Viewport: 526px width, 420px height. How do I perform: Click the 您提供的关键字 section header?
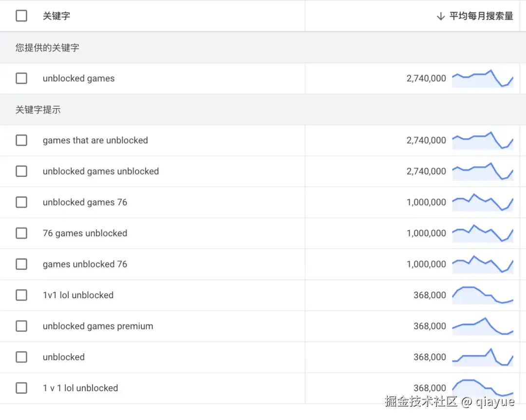(47, 48)
